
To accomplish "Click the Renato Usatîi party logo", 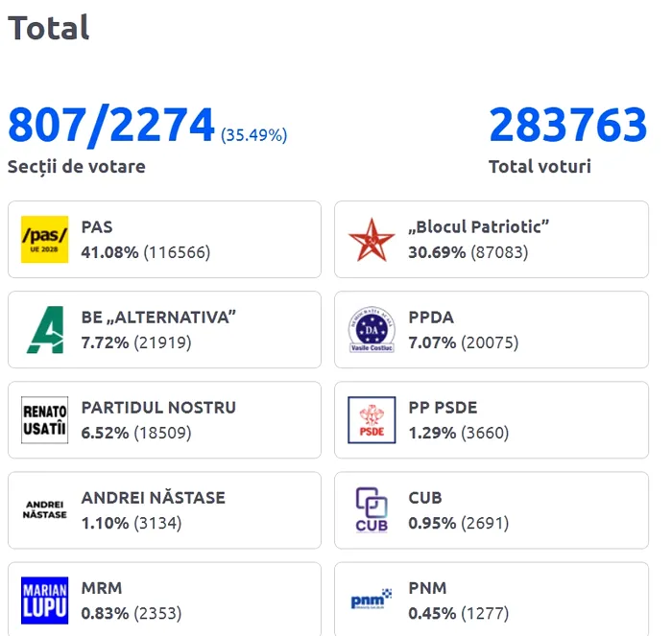I will click(x=45, y=420).
